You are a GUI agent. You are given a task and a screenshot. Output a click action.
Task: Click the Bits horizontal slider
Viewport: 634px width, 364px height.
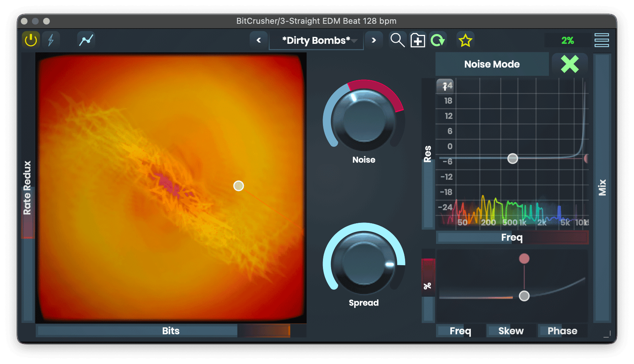171,331
